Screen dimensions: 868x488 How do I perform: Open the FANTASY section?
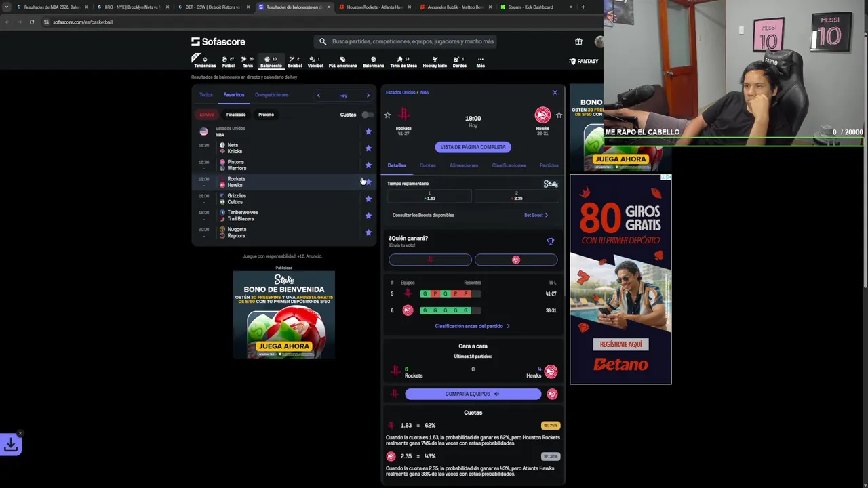(584, 61)
